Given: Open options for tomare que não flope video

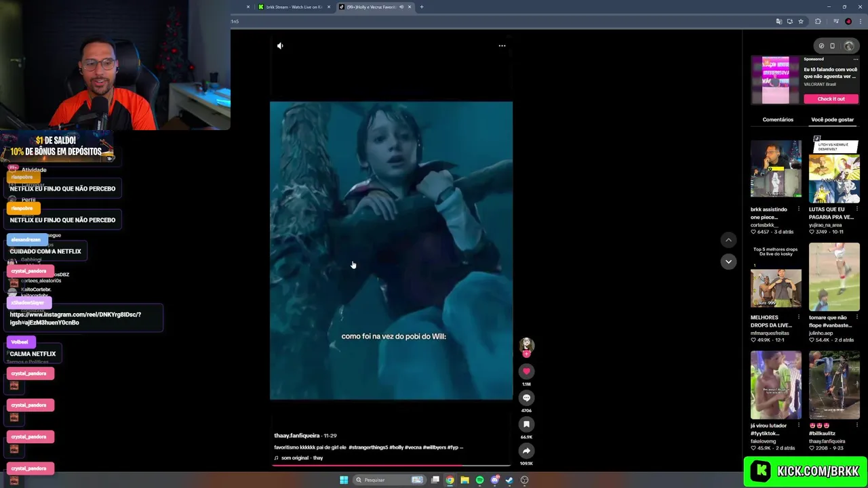Looking at the screenshot, I should click(856, 317).
